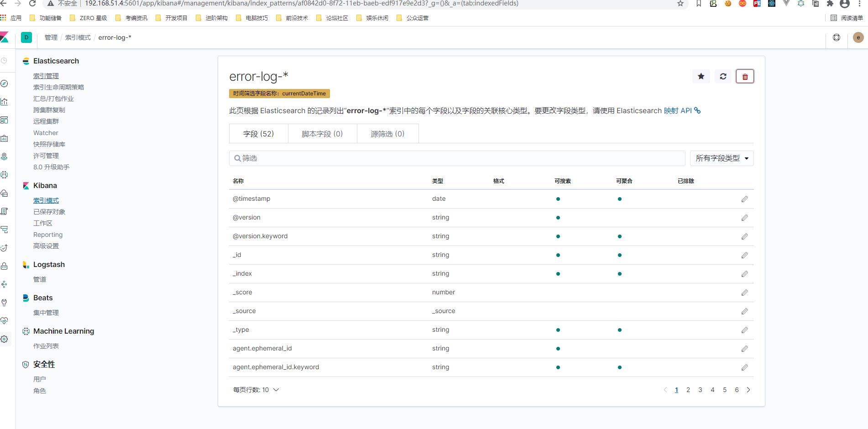Open the help lifebuoy icon

coord(837,37)
